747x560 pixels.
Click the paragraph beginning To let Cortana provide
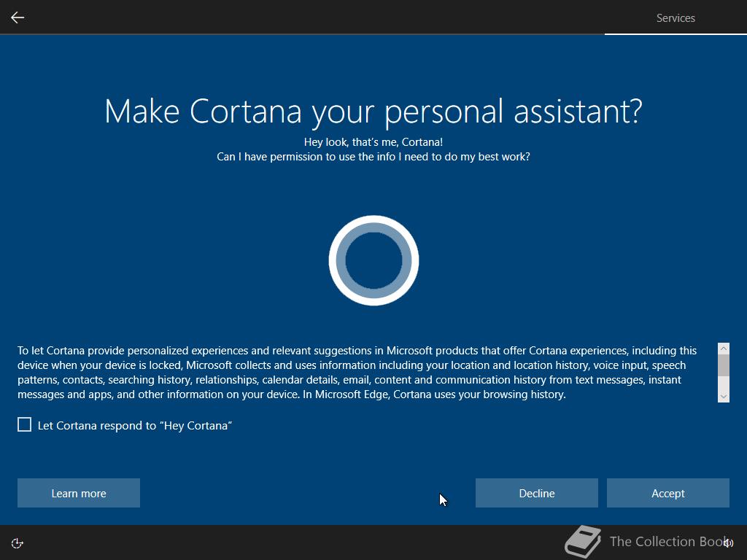(357, 373)
